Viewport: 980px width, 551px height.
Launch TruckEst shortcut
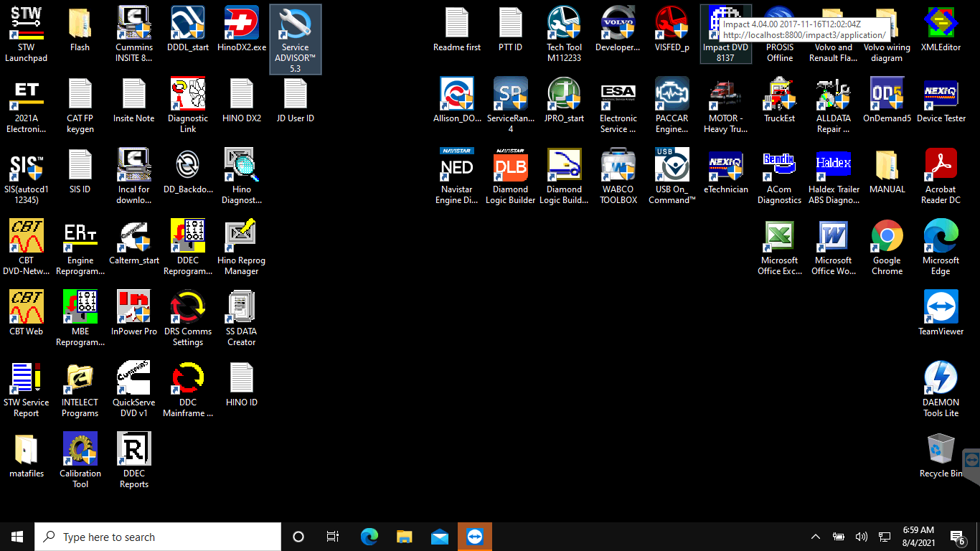coord(780,100)
